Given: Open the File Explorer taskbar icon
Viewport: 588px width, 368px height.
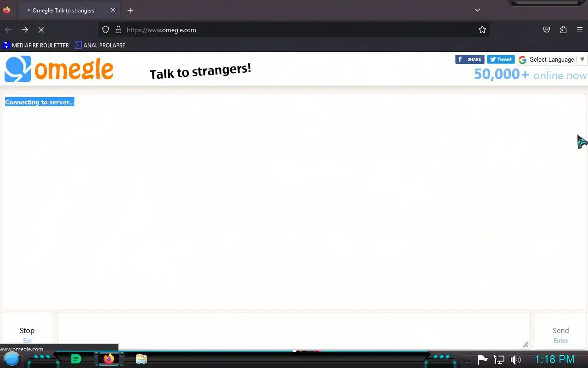Looking at the screenshot, I should tap(141, 359).
